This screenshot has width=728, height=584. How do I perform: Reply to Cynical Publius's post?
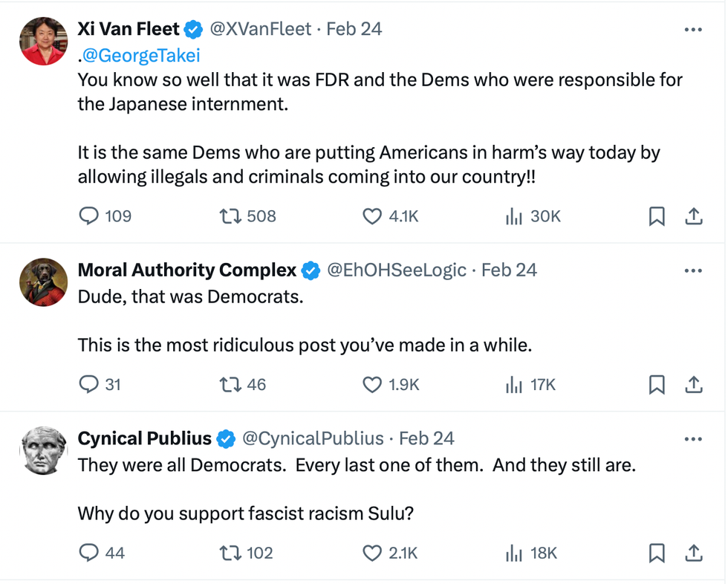(x=89, y=553)
